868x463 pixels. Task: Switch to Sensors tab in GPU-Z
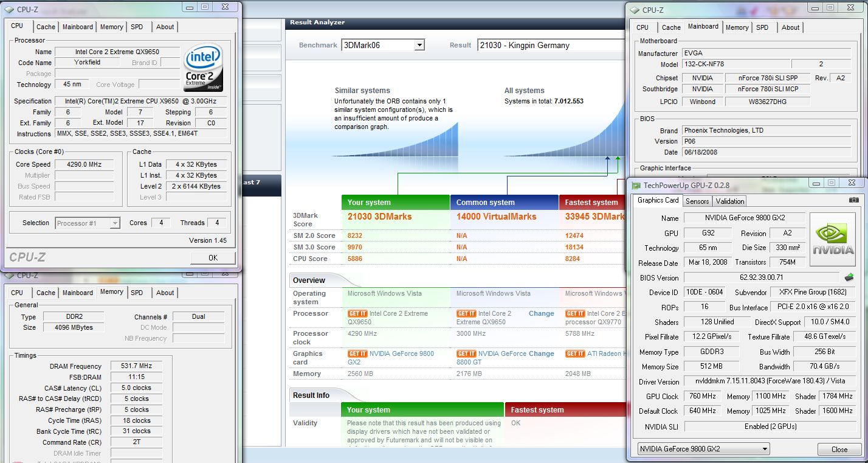coord(697,201)
